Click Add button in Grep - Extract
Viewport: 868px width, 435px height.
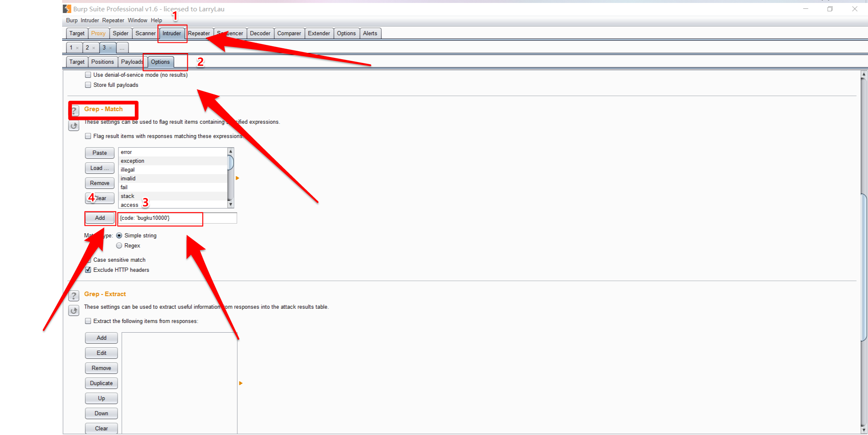point(101,338)
